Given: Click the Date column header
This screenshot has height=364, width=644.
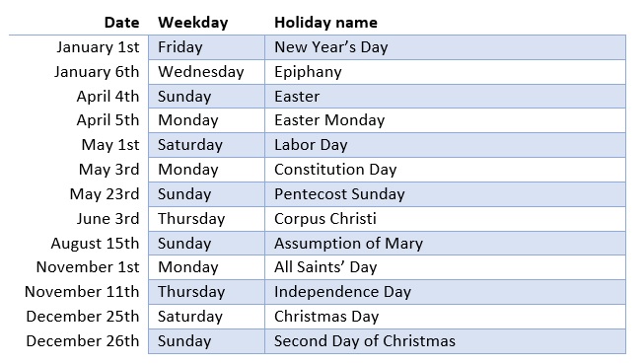Looking at the screenshot, I should point(121,22).
